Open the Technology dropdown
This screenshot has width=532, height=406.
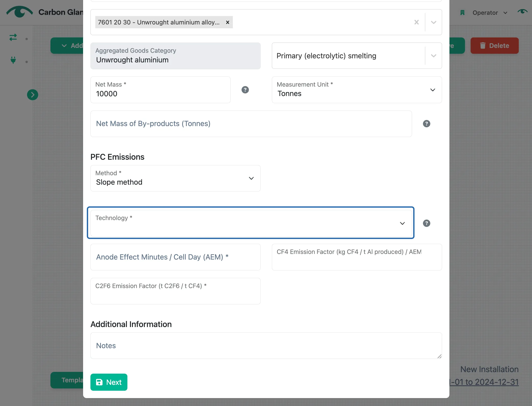(251, 223)
